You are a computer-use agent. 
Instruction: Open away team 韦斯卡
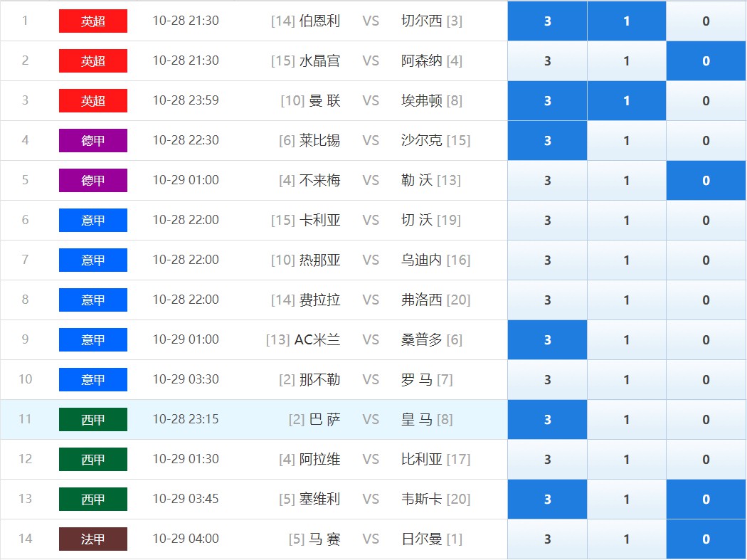coord(422,499)
